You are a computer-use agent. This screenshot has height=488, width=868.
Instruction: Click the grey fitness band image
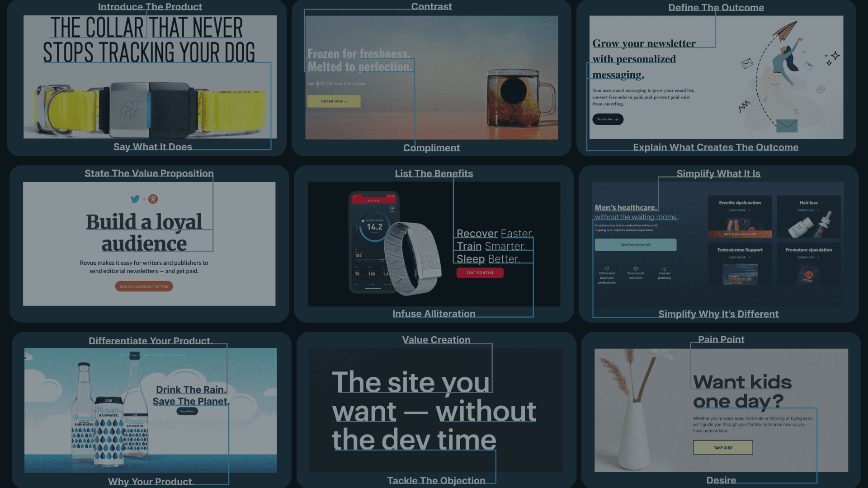(x=414, y=258)
